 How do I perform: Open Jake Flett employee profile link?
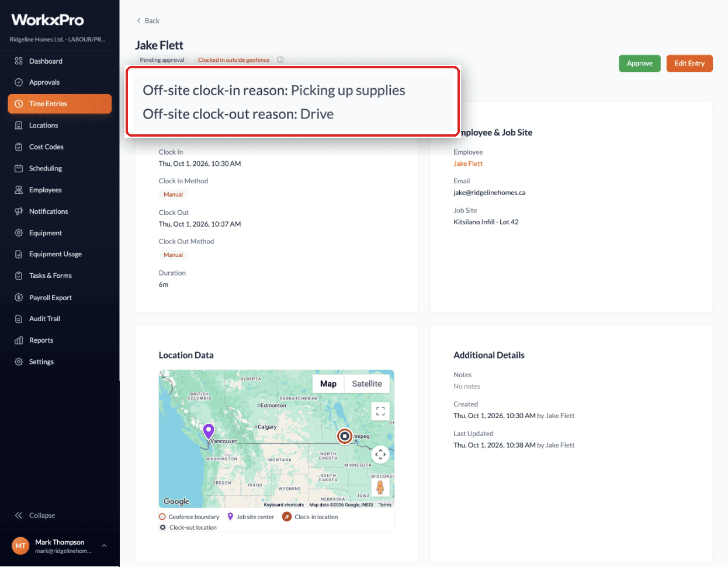tap(468, 164)
